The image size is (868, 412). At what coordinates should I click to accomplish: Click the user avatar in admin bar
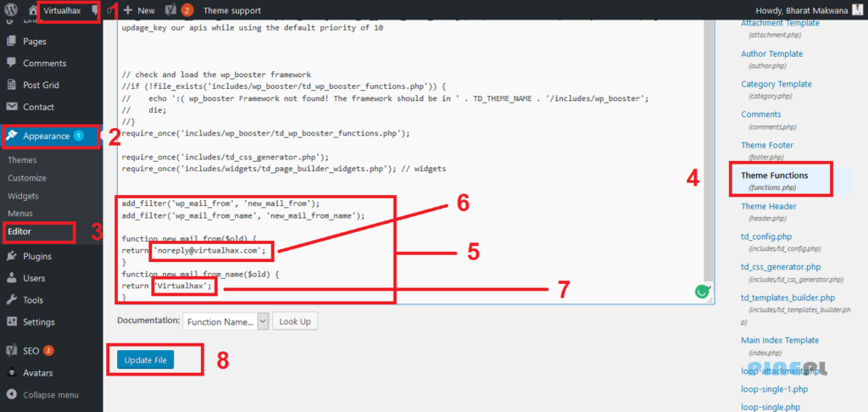pos(857,10)
